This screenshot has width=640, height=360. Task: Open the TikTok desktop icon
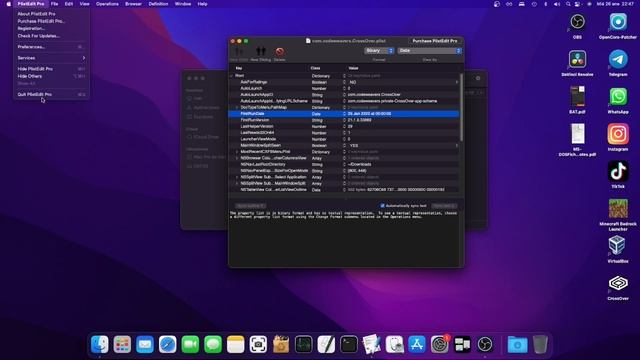click(x=618, y=171)
